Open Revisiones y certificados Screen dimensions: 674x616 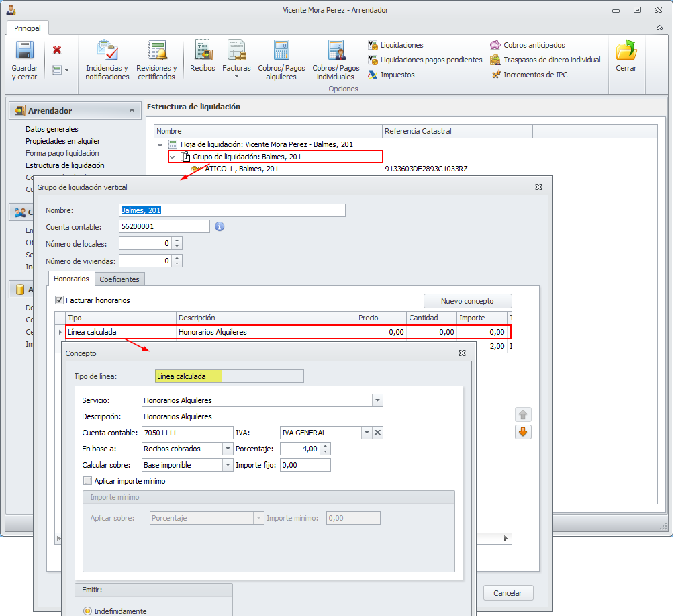tap(156, 52)
